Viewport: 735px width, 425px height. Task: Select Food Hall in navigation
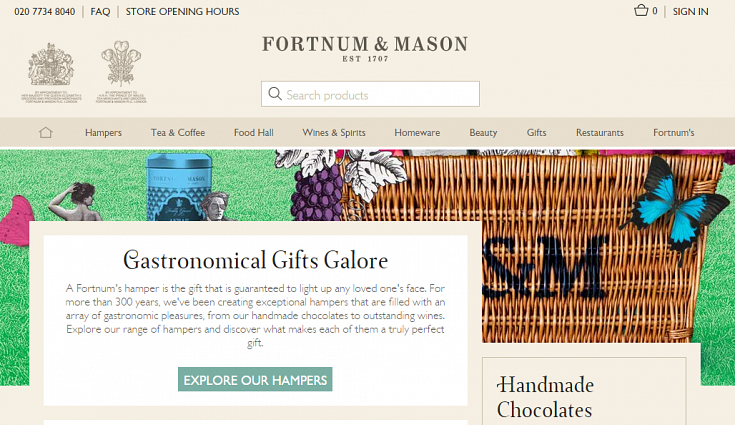tap(254, 133)
